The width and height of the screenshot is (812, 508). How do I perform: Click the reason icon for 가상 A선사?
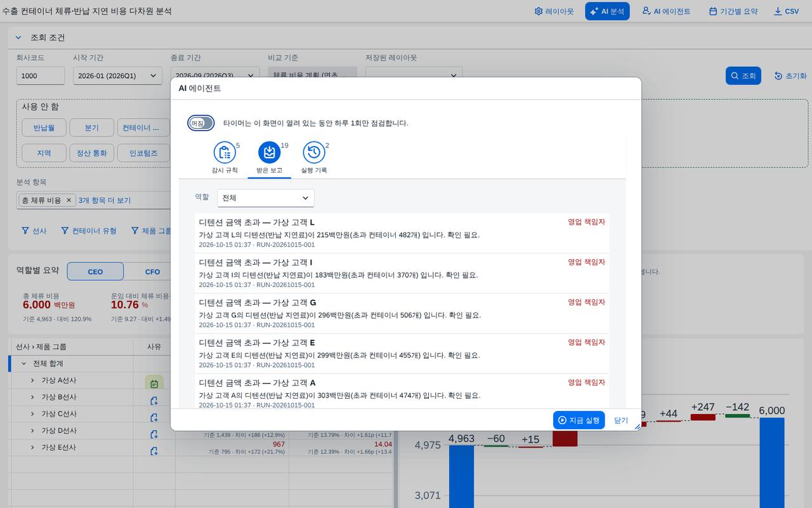pyautogui.click(x=154, y=383)
